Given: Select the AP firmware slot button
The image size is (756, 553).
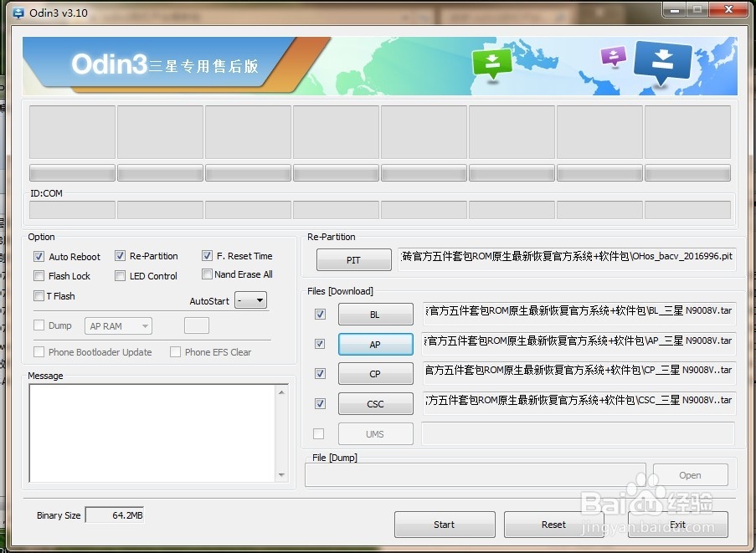Looking at the screenshot, I should pyautogui.click(x=375, y=343).
